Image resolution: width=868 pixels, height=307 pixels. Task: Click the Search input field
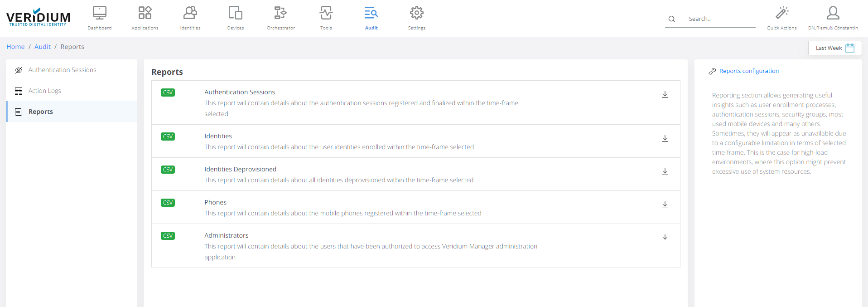pos(720,19)
